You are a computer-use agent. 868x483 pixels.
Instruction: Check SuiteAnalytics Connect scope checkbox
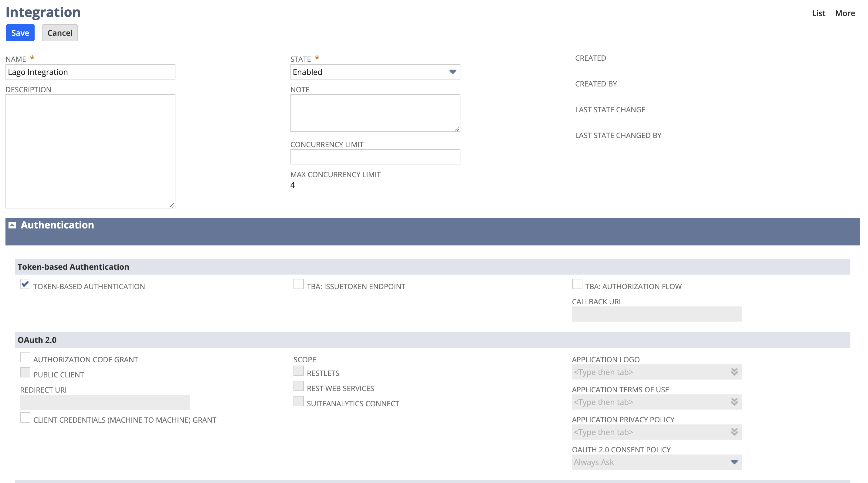coord(299,401)
